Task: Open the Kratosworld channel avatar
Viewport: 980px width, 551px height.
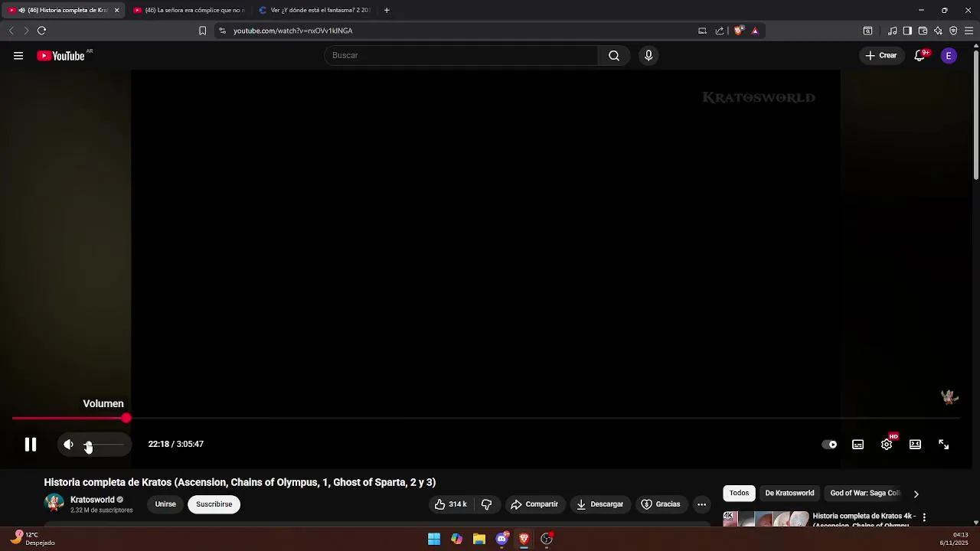Action: tap(54, 504)
